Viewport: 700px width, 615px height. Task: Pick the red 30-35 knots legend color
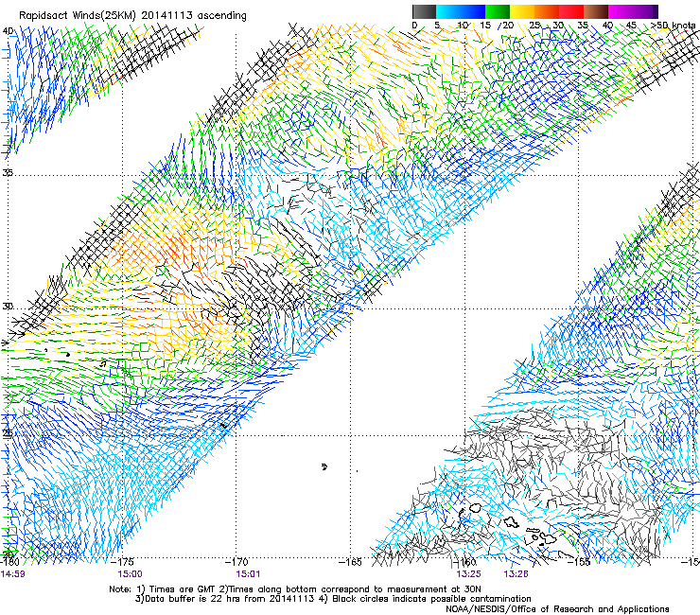coord(571,11)
